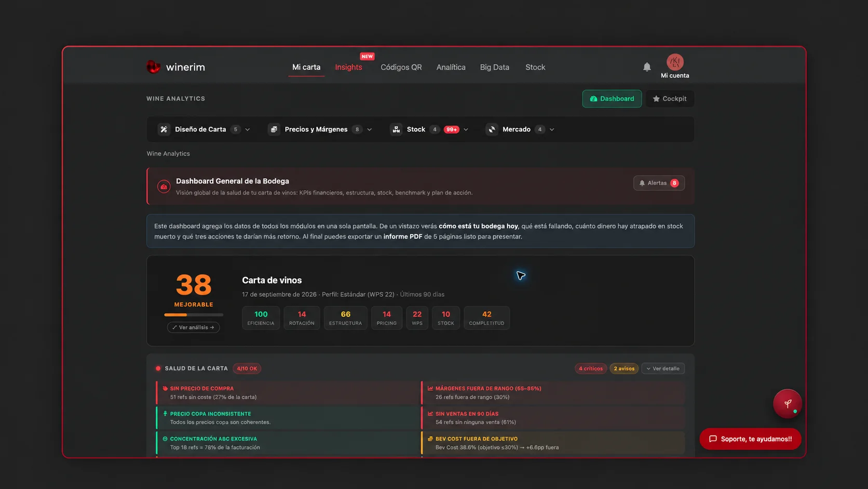Click the red Salud de la carta status dot
This screenshot has height=489, width=868.
coord(158,368)
